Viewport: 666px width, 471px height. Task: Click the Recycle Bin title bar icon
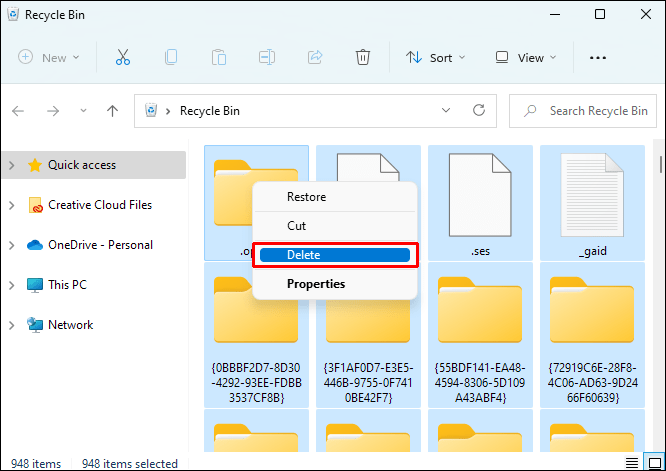click(x=13, y=14)
